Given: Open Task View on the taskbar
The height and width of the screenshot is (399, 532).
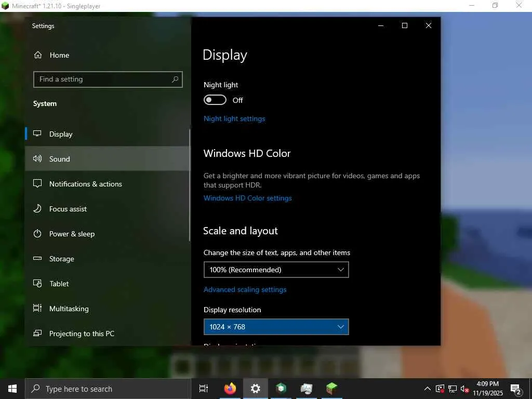Looking at the screenshot, I should (x=204, y=389).
